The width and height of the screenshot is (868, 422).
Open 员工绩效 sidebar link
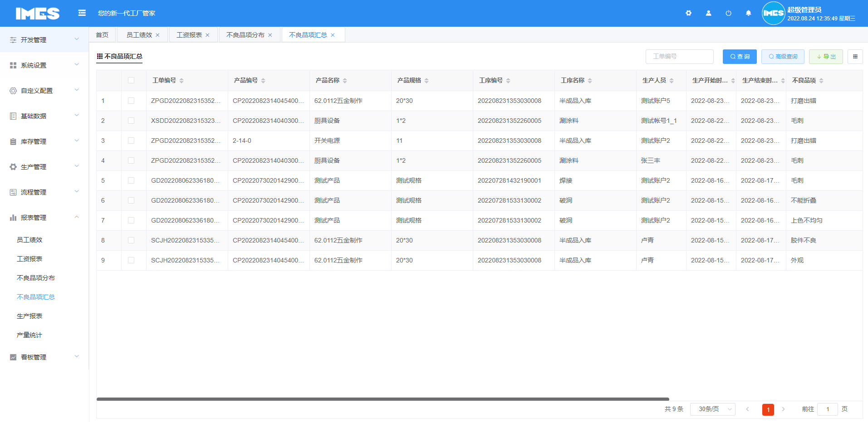click(29, 240)
